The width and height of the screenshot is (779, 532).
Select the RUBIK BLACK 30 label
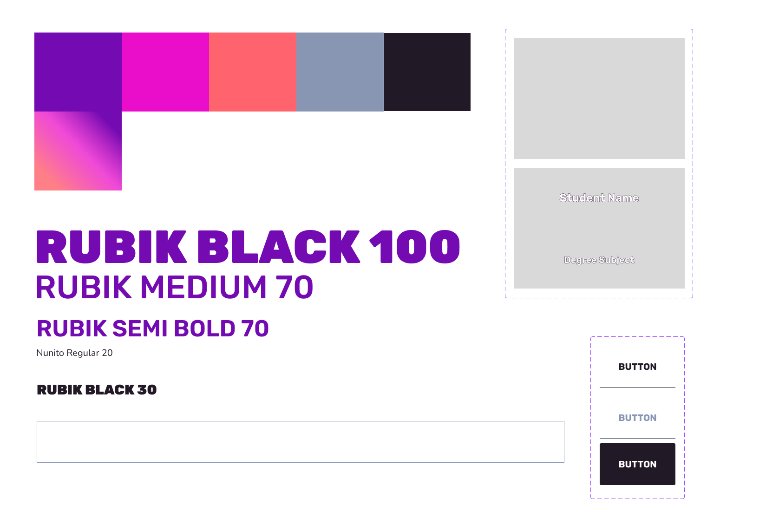97,390
